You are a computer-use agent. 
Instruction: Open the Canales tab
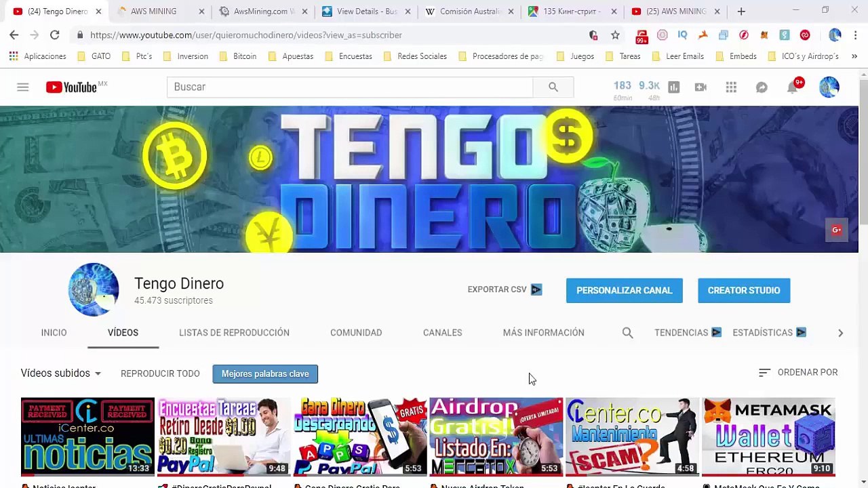pos(442,333)
